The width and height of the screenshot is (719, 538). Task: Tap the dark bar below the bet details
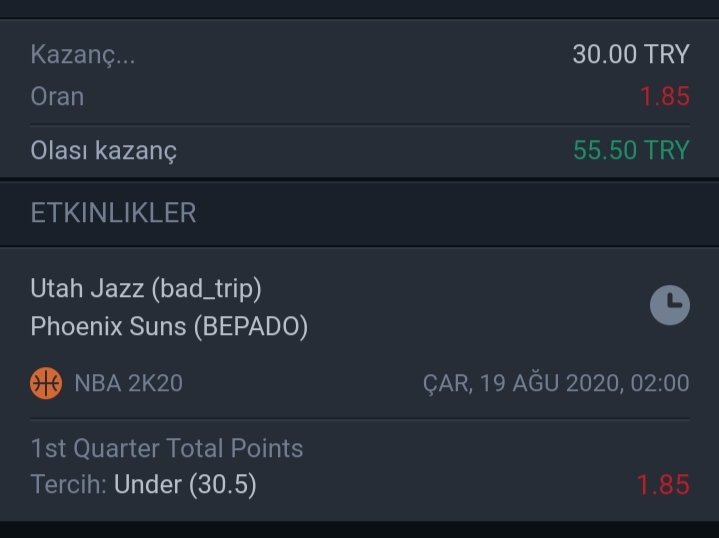pos(360,529)
